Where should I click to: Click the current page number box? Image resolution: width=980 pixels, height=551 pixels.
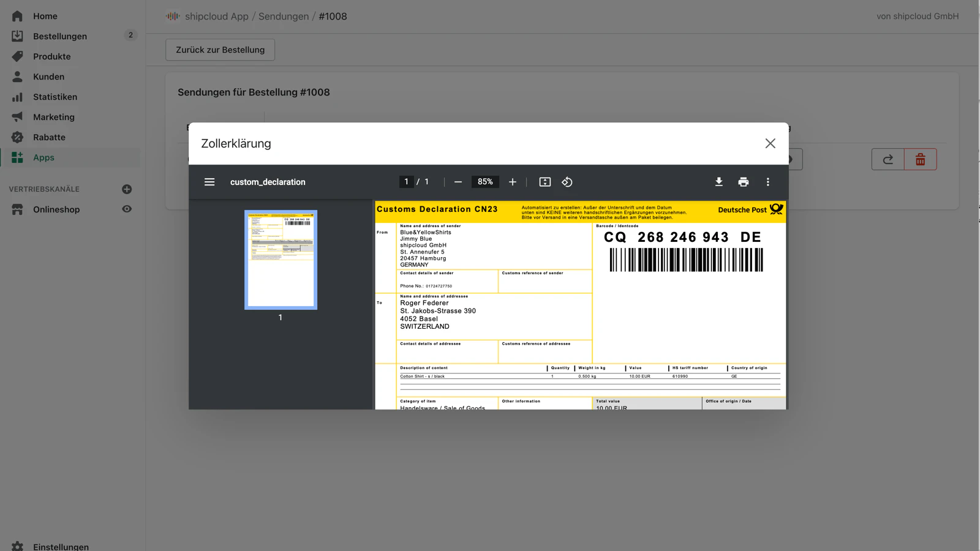[x=406, y=182]
